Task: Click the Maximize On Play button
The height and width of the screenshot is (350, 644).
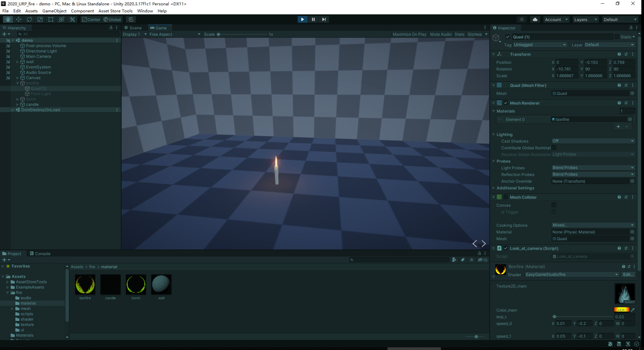Action: [410, 34]
